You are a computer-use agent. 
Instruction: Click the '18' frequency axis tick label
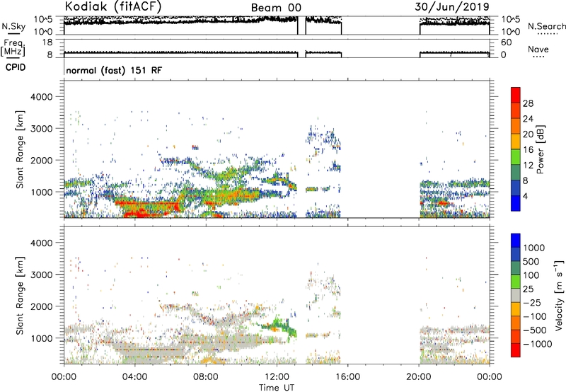47,42
